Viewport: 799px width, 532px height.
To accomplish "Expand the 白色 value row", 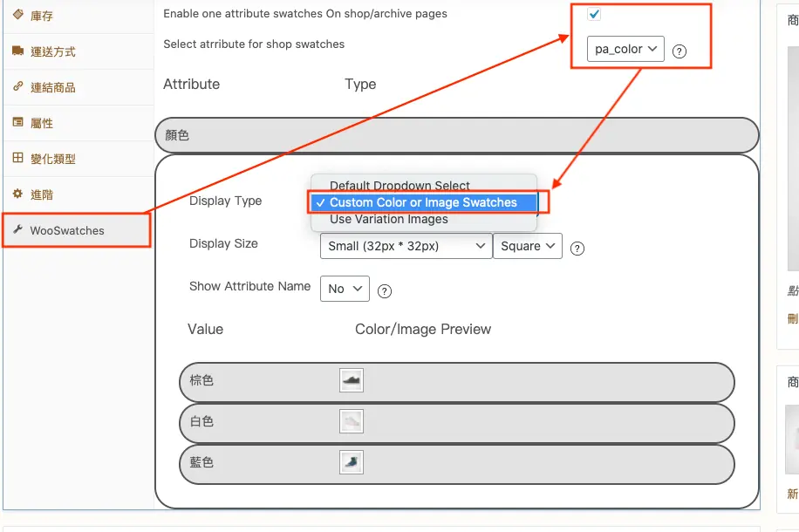I will [x=457, y=423].
